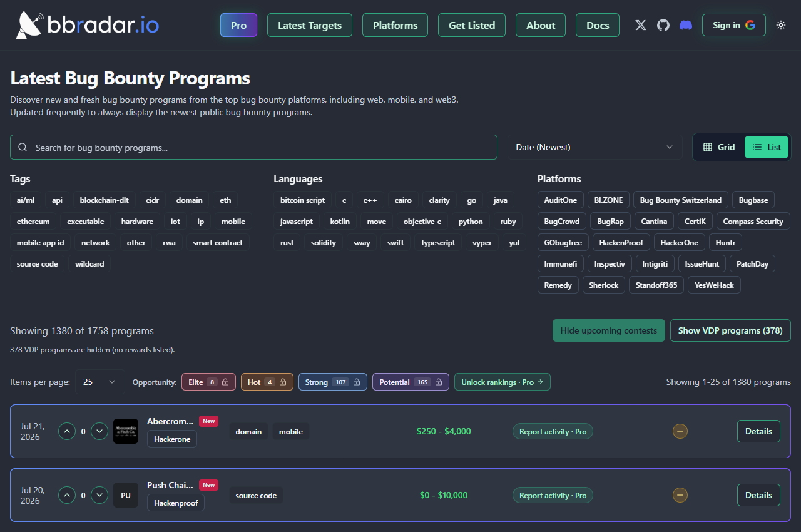This screenshot has width=801, height=532.
Task: Click source code tag in Push Chain row
Action: (x=256, y=495)
